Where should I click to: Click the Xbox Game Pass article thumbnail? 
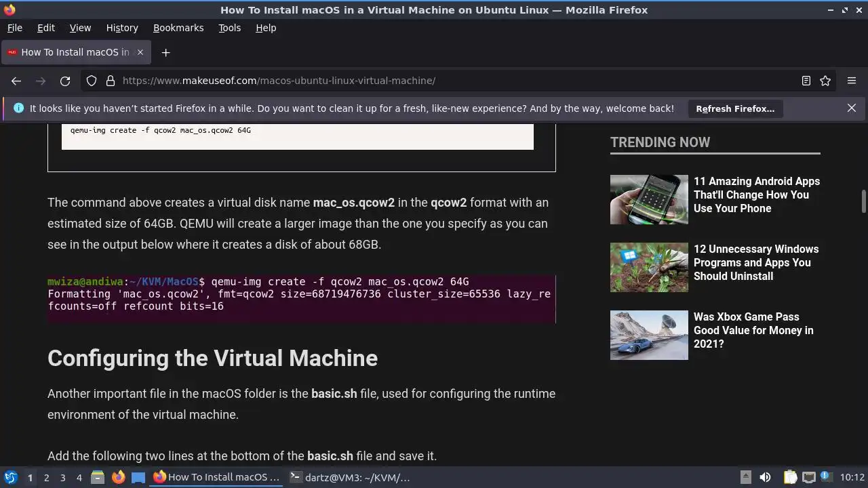[x=649, y=335]
